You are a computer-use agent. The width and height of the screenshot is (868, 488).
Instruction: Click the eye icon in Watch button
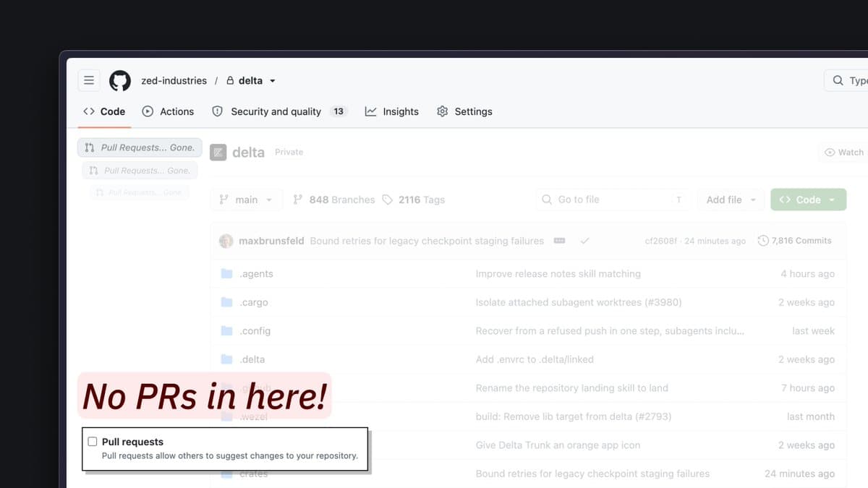830,153
